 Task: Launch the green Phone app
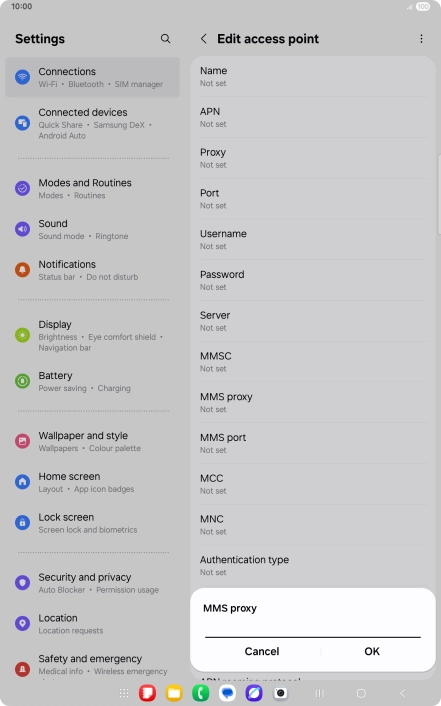pyautogui.click(x=200, y=693)
